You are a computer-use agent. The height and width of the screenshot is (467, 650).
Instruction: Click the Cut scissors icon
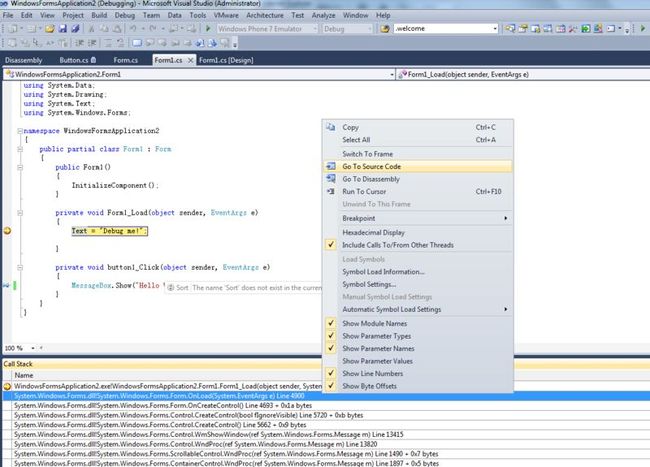(x=92, y=29)
